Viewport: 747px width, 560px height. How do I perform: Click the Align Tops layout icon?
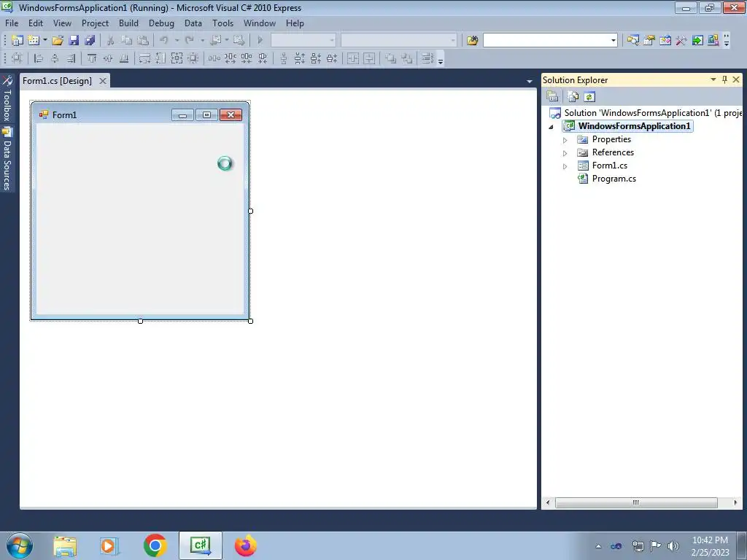pyautogui.click(x=92, y=58)
